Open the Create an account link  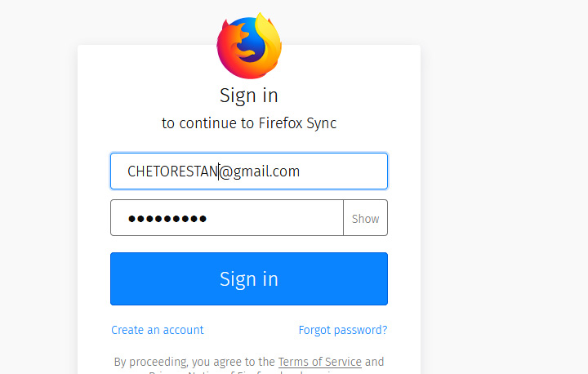(x=158, y=330)
